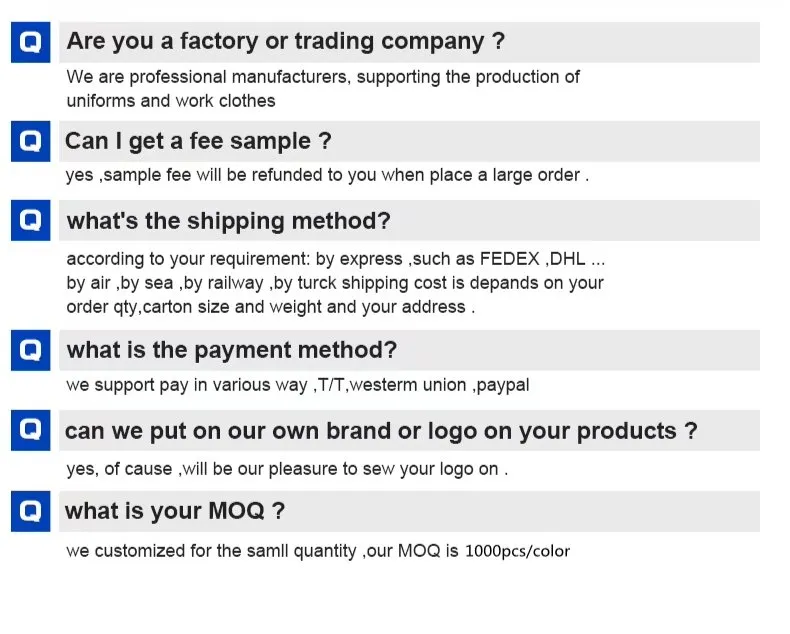Click the 'order qty, carton size and weight' line
This screenshot has height=634, width=790.
click(270, 307)
